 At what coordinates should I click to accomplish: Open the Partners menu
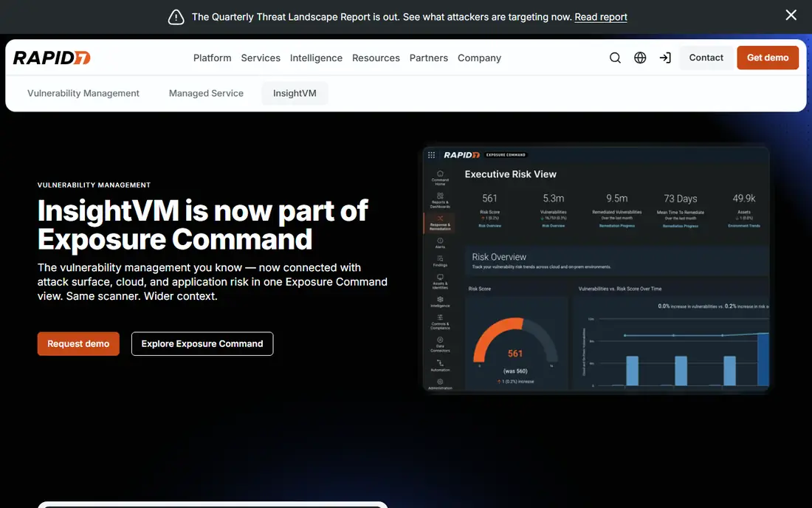[429, 58]
